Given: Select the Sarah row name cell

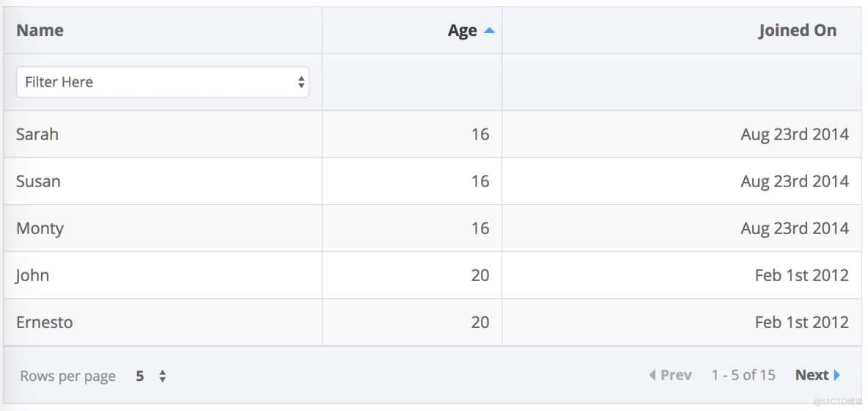Looking at the screenshot, I should pos(37,134).
